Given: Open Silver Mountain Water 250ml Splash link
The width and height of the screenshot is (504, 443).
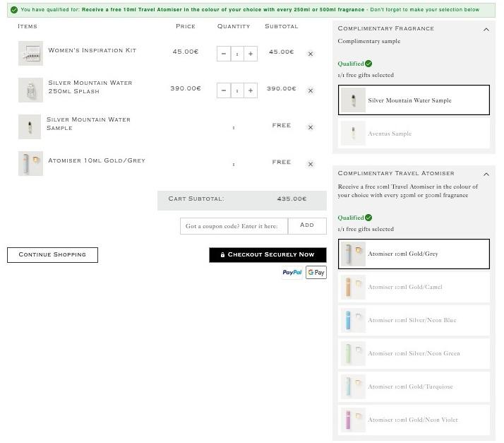Looking at the screenshot, I should (x=90, y=87).
